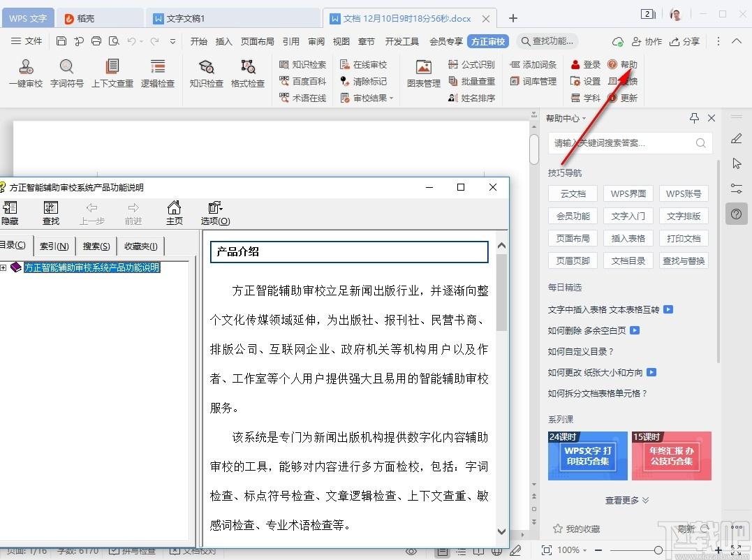The width and height of the screenshot is (752, 560).
Task: Start the 逻辑检查 logic check
Action: [x=157, y=73]
